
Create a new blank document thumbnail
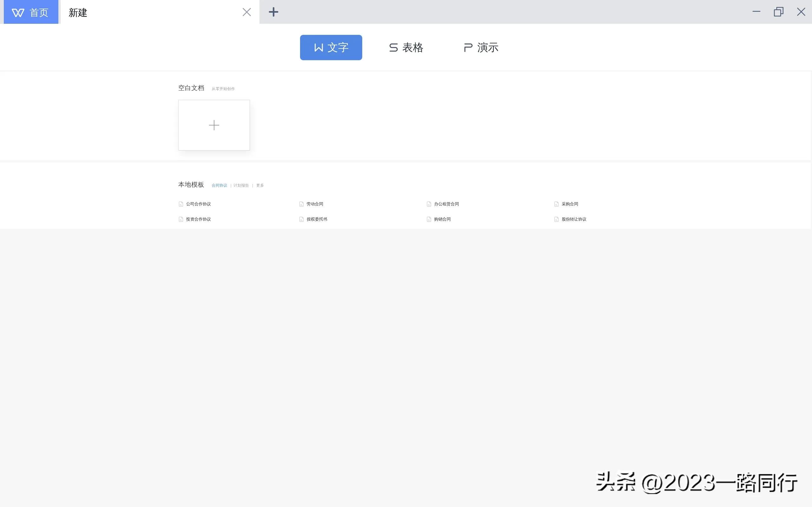tap(214, 125)
